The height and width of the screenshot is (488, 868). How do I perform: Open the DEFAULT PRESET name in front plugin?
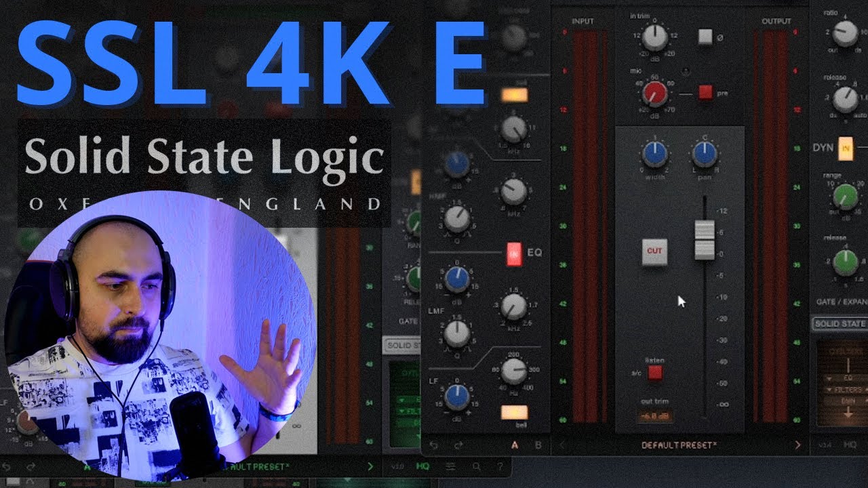pos(679,445)
